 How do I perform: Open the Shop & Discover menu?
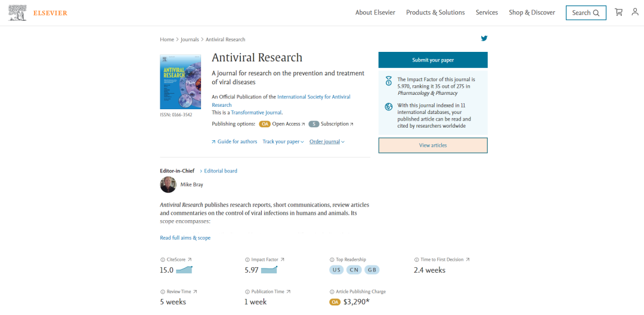(532, 13)
